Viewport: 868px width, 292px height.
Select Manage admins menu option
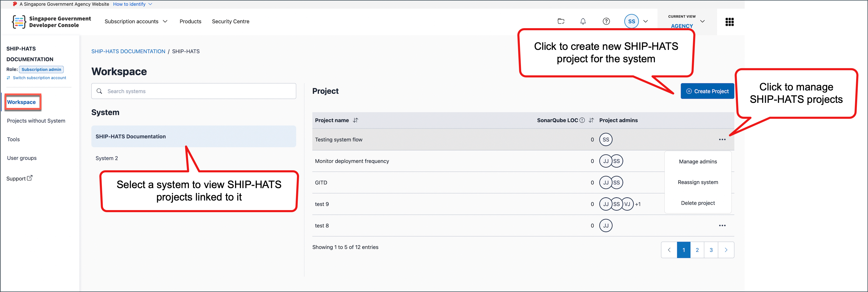(698, 161)
